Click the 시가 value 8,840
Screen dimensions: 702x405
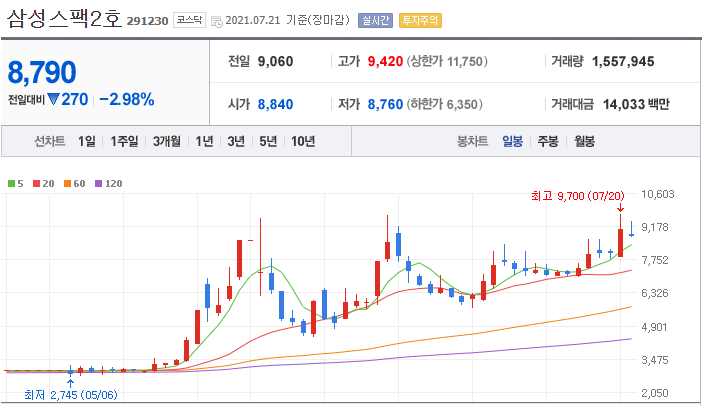275,104
